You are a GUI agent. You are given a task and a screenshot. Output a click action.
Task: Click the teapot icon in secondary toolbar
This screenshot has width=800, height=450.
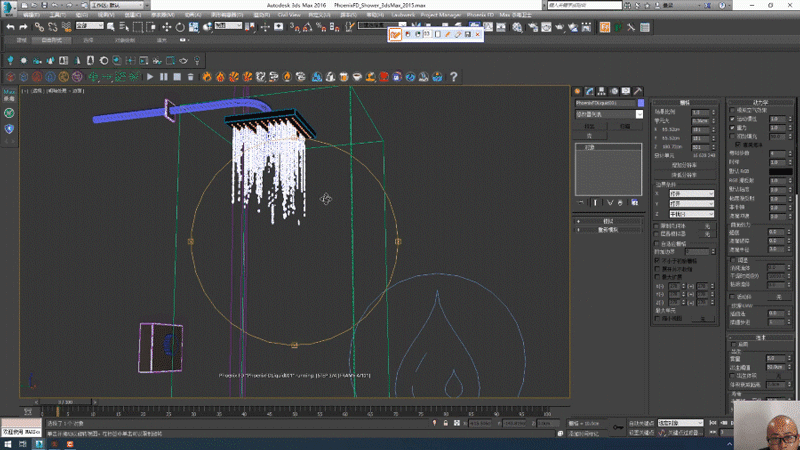(x=184, y=61)
